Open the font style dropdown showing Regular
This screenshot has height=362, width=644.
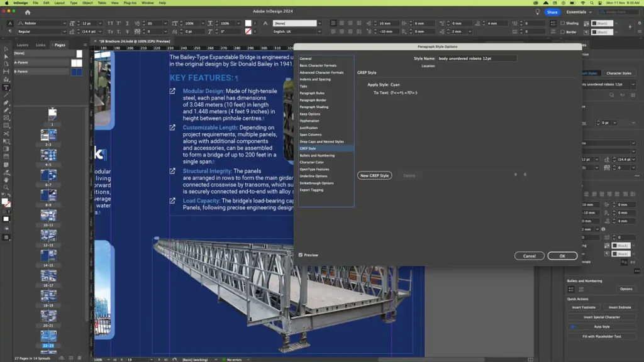[x=65, y=31]
